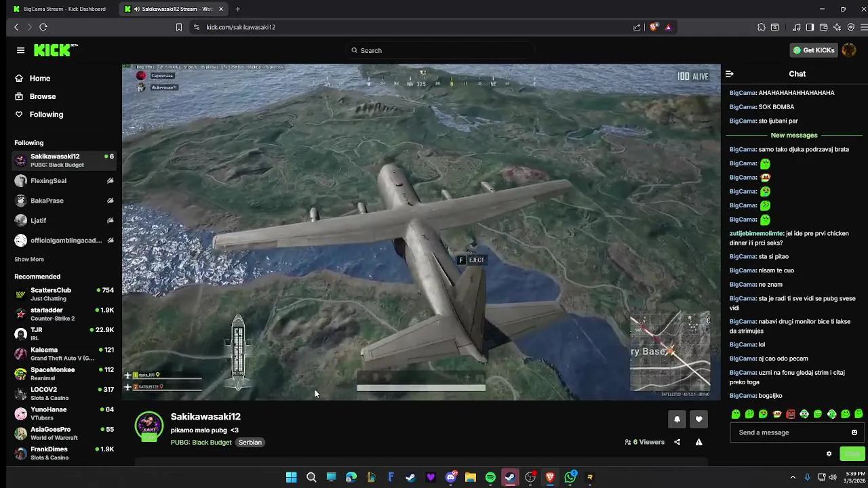
Task: Close the Sakikawasaki12 Stream tab
Action: pyautogui.click(x=220, y=9)
